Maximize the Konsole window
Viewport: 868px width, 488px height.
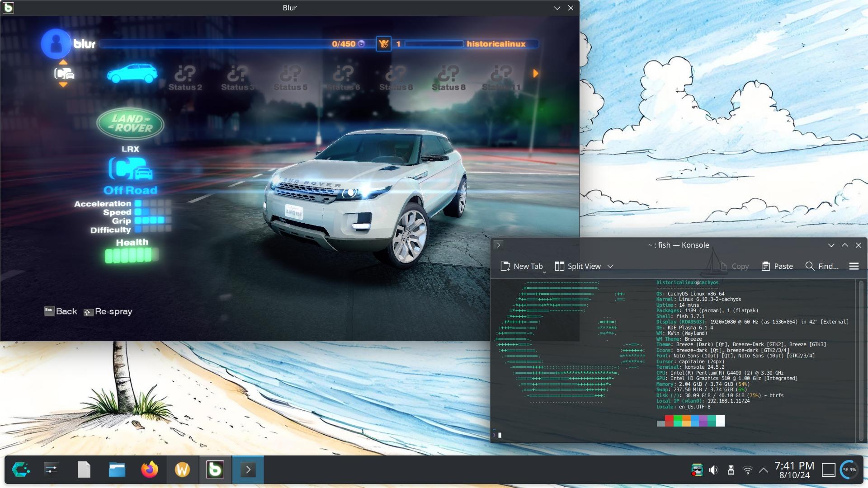844,245
